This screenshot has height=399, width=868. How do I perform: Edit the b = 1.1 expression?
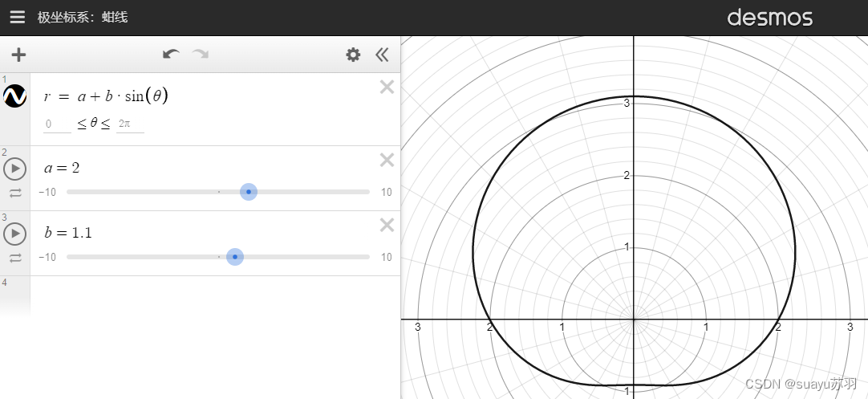pyautogui.click(x=68, y=233)
